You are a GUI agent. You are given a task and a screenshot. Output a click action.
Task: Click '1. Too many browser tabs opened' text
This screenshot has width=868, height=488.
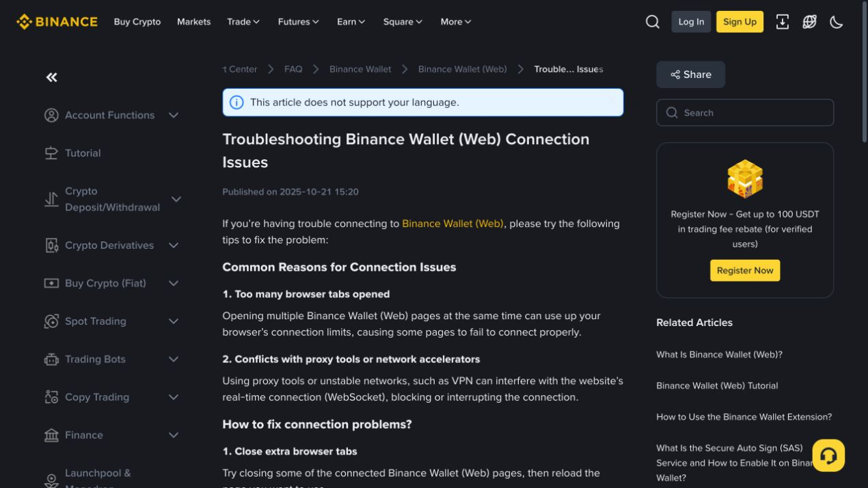306,295
